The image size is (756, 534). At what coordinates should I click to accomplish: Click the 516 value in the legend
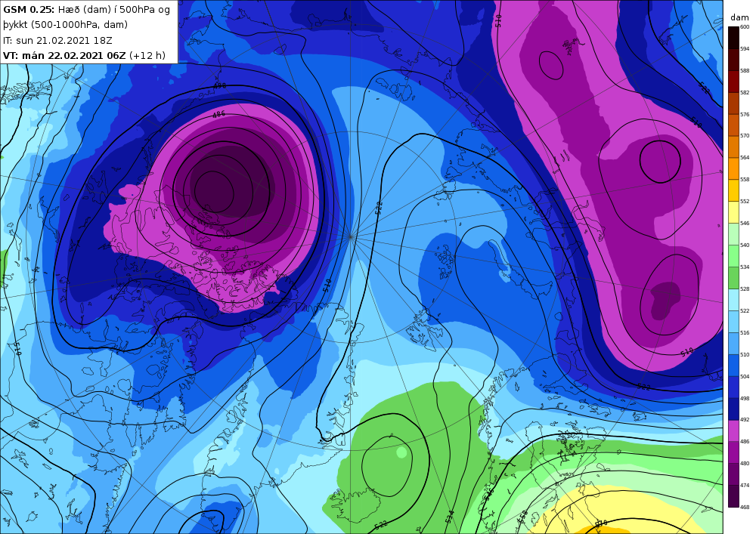click(745, 333)
